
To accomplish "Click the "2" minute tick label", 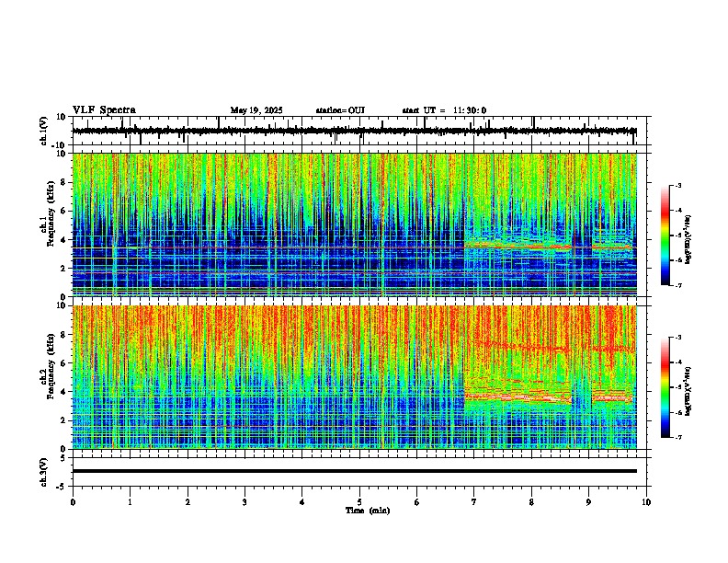I will [188, 502].
